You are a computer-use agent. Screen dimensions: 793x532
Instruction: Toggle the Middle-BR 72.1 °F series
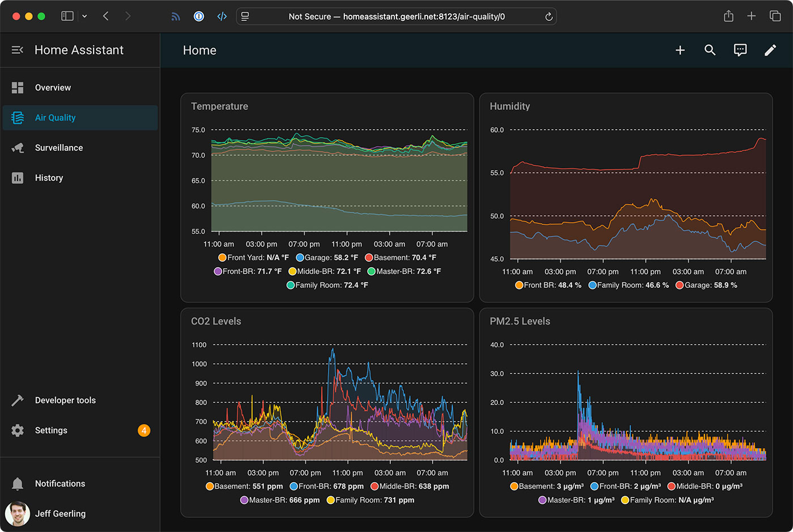(325, 271)
